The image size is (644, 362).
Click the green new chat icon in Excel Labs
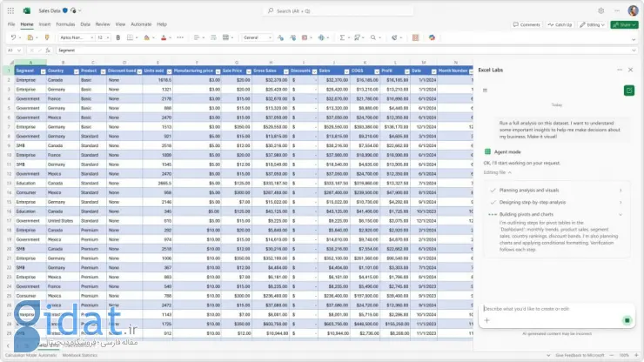pos(627,90)
